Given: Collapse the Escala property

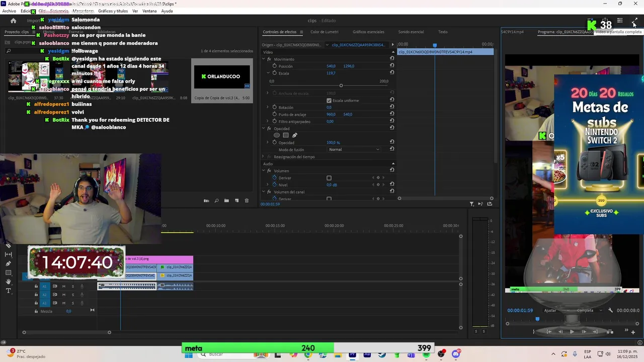Looking at the screenshot, I should click(x=268, y=73).
